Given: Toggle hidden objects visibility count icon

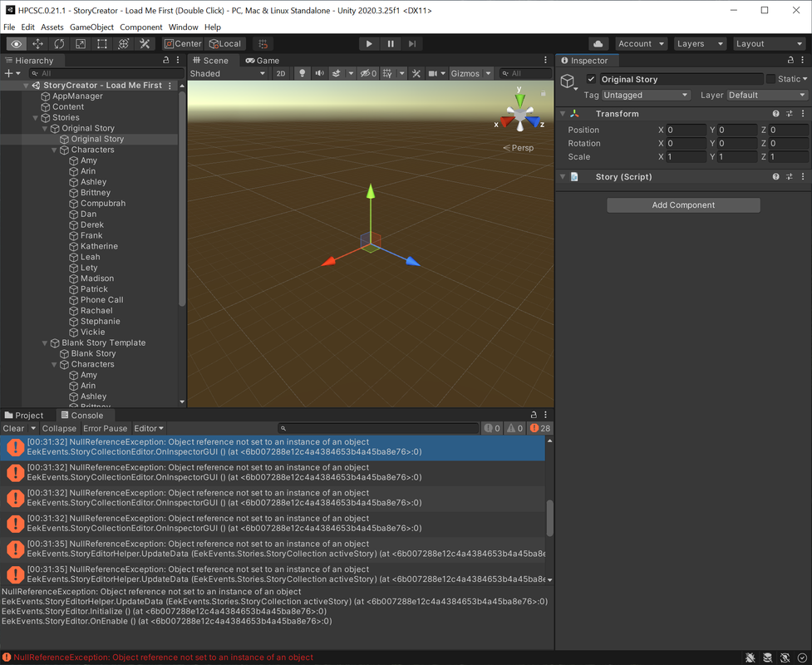Looking at the screenshot, I should (x=368, y=73).
